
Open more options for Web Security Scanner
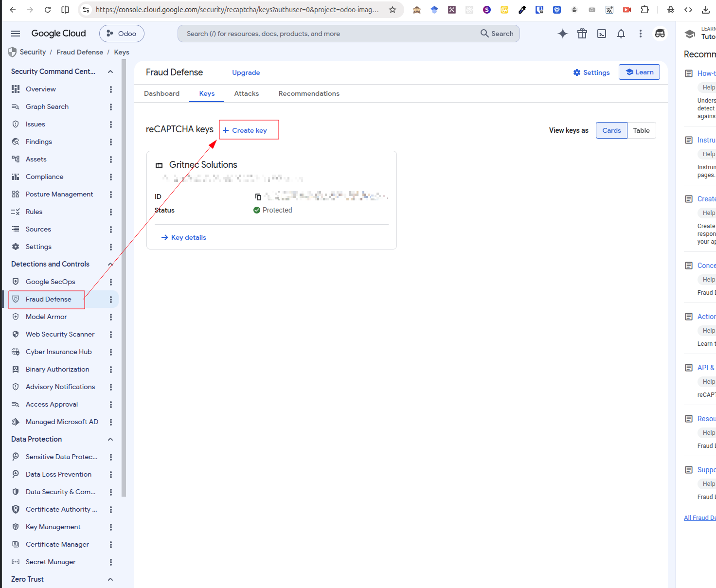pos(111,335)
